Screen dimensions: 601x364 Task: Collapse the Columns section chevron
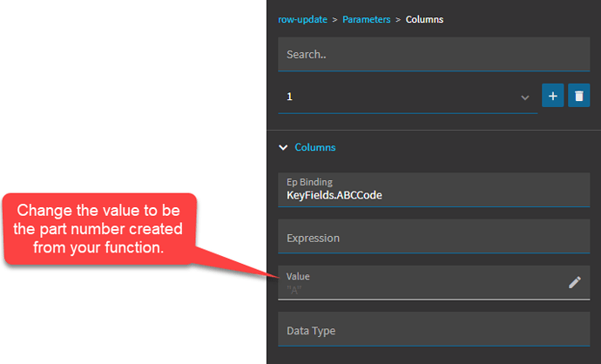(283, 147)
